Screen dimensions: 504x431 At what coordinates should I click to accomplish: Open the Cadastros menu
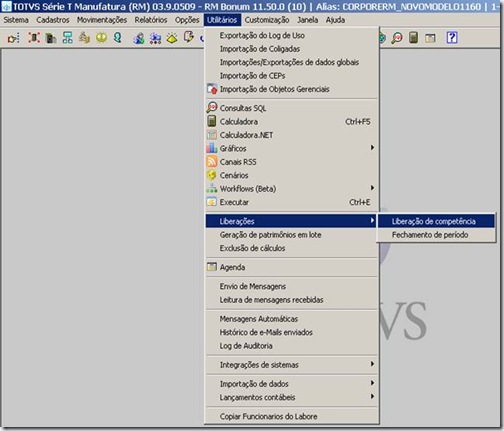pyautogui.click(x=53, y=20)
